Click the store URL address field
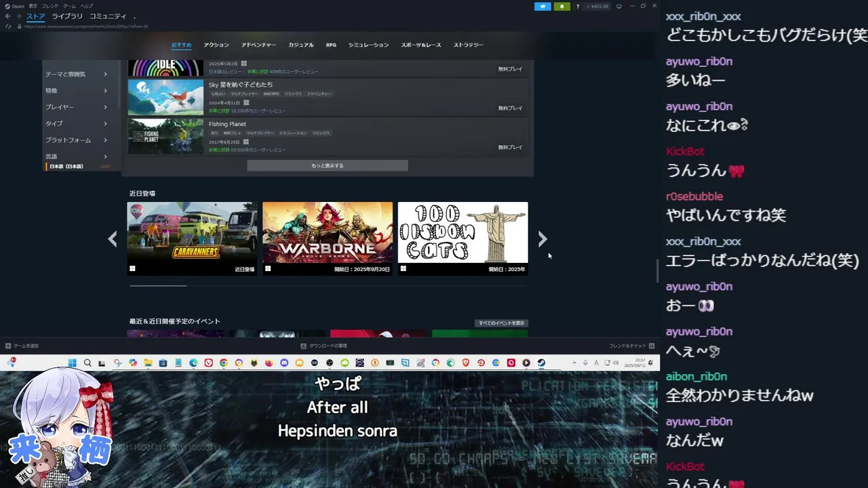 click(86, 26)
